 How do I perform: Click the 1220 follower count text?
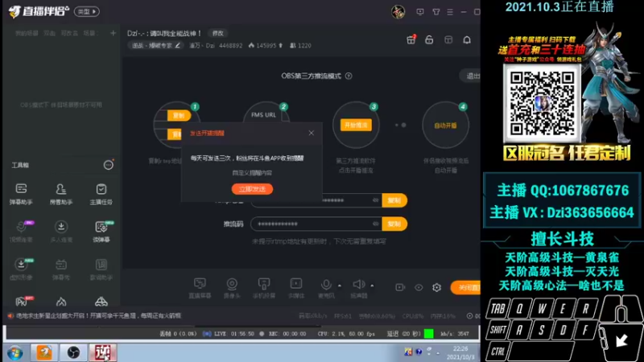[x=304, y=46]
